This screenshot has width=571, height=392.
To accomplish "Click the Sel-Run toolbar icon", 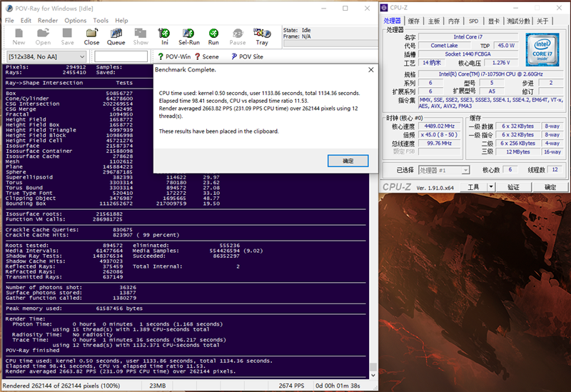I will pos(189,37).
